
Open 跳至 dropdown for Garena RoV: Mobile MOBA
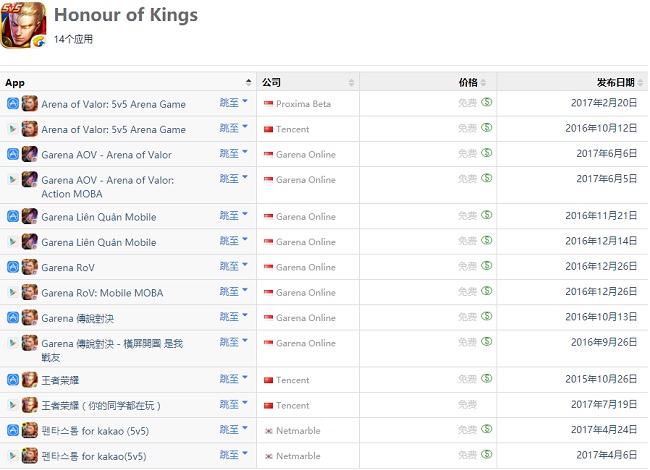(233, 291)
